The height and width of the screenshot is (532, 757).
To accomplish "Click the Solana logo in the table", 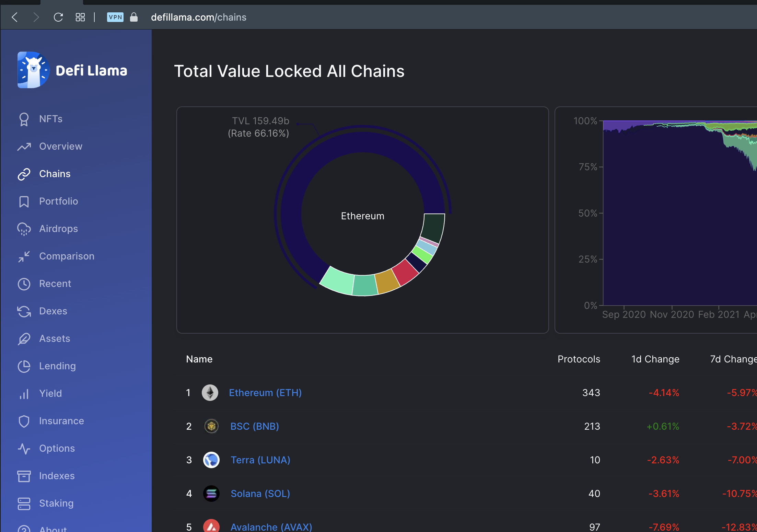I will click(211, 494).
